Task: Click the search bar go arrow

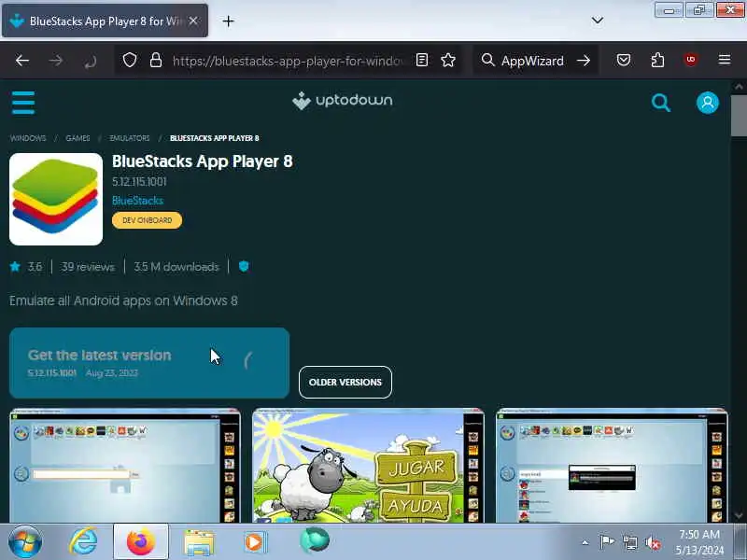Action: pyautogui.click(x=584, y=61)
